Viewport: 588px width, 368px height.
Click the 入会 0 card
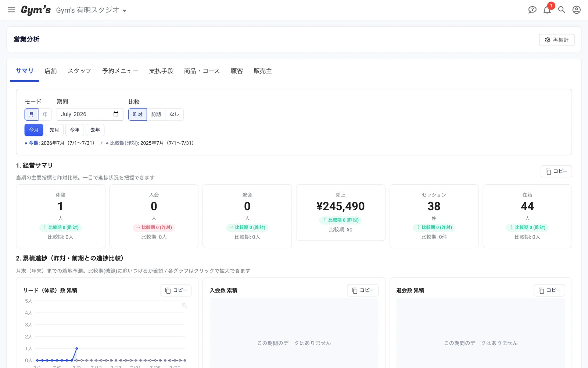pyautogui.click(x=154, y=216)
